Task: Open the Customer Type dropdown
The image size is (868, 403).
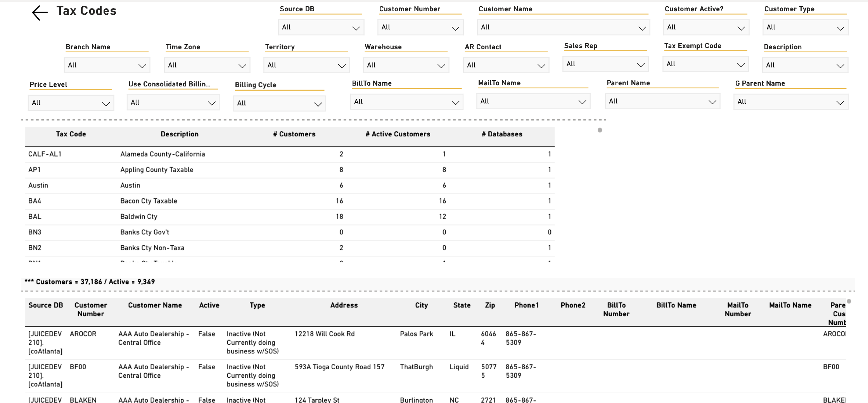Action: 806,28
